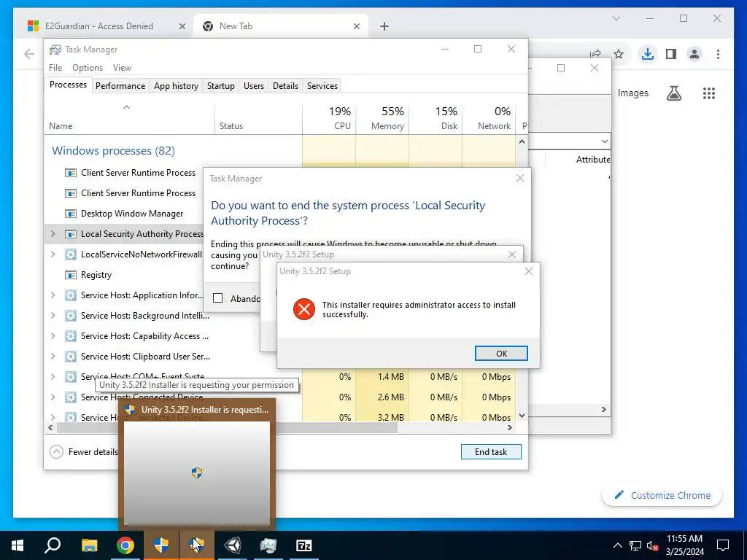Select Registry process row
Screen dimensions: 747x560
click(x=124, y=275)
